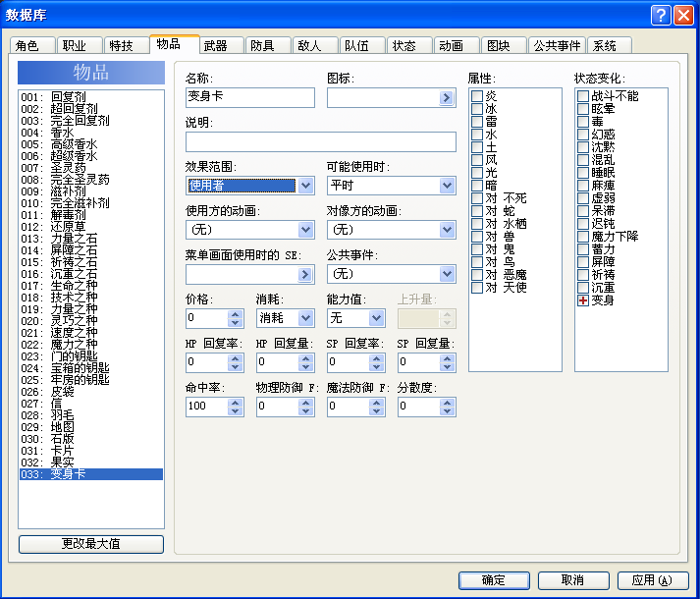Toggle the 毒 state checkbox
This screenshot has width=700, height=599.
tap(583, 121)
